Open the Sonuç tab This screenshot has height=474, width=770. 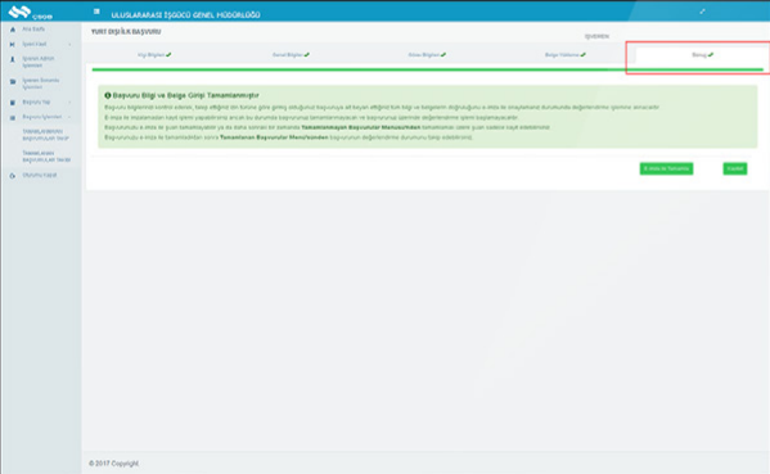click(x=702, y=54)
